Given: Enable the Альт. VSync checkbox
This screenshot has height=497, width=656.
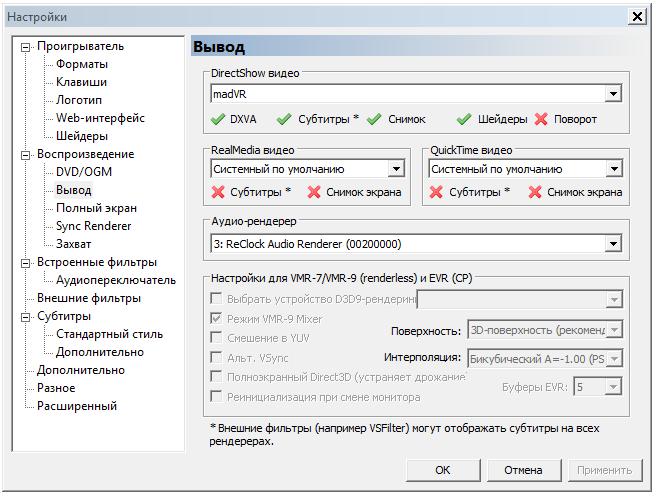Looking at the screenshot, I should (216, 357).
